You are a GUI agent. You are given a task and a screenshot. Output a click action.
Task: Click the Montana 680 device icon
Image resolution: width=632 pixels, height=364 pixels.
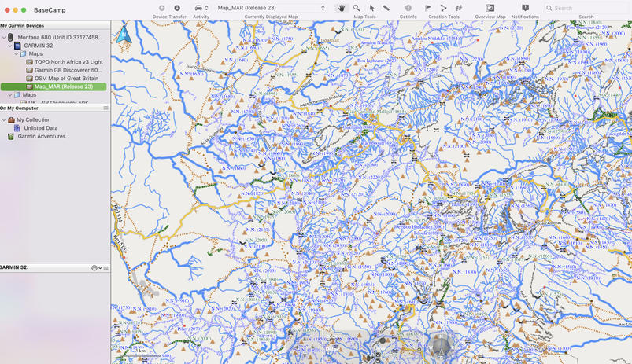coord(10,38)
